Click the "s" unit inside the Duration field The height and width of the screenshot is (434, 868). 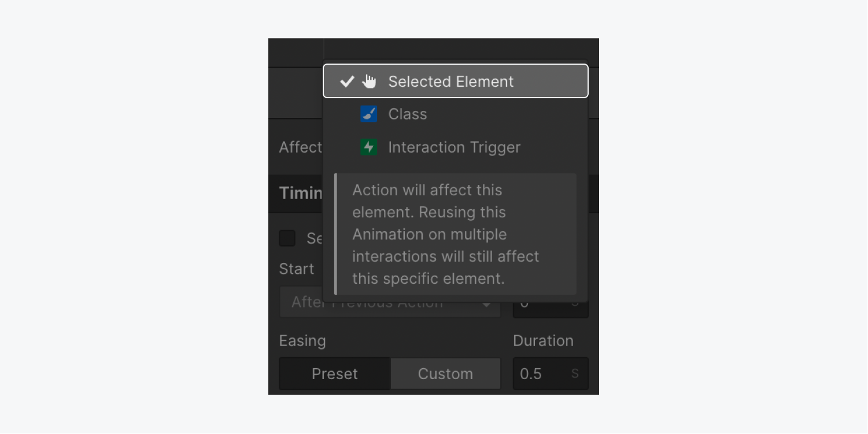tap(575, 373)
